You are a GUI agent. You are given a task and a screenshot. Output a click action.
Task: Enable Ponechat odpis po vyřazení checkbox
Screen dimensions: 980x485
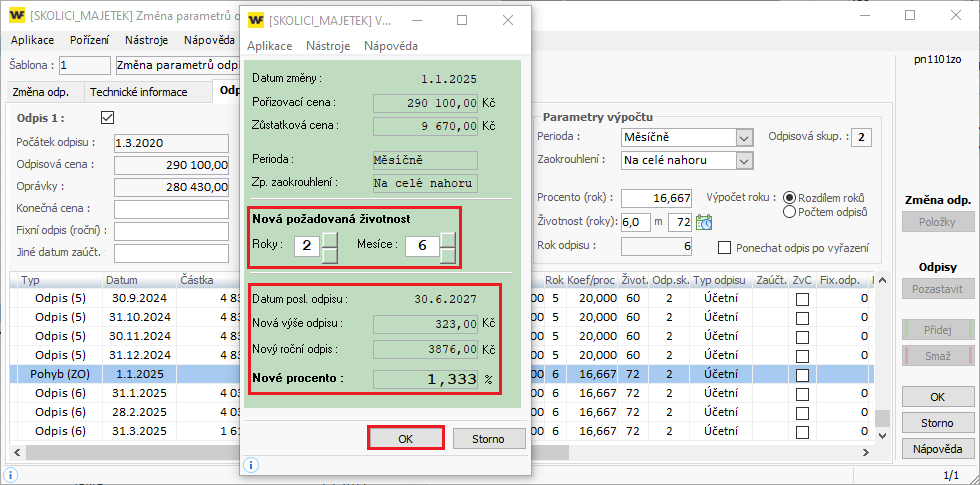click(x=725, y=247)
